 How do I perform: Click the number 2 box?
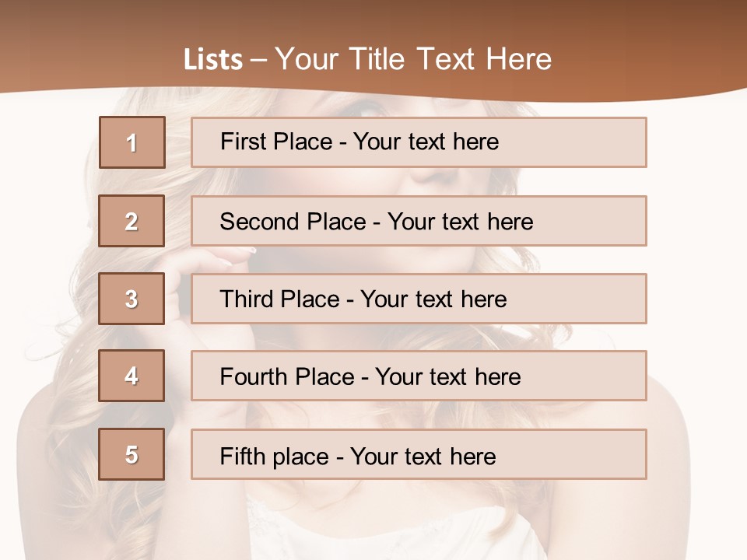(x=132, y=221)
